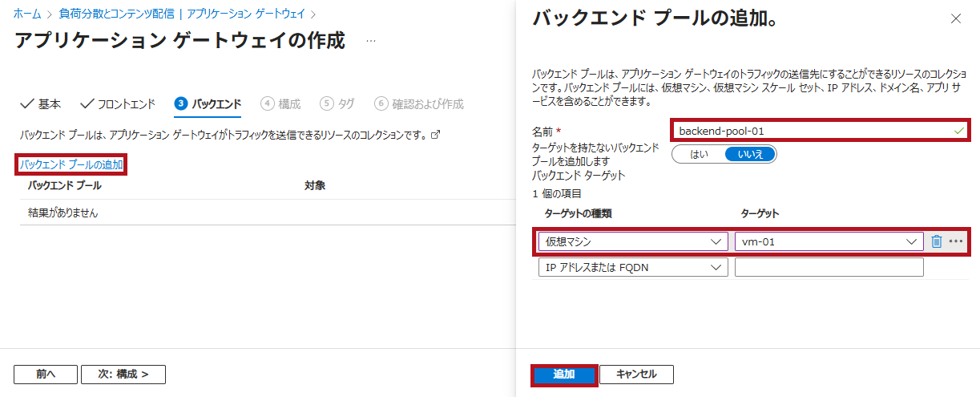The image size is (980, 397).
Task: Open the ellipsis menu beside page title
Action: pyautogui.click(x=370, y=40)
